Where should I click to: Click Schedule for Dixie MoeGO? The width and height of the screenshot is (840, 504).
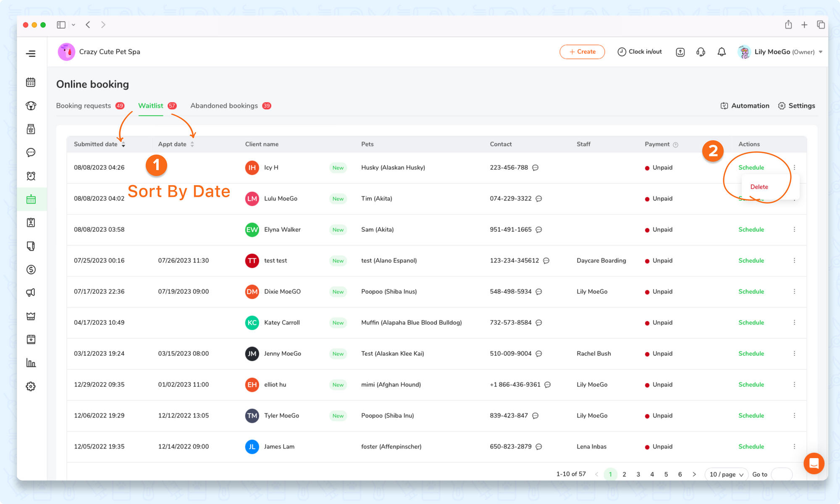click(751, 291)
